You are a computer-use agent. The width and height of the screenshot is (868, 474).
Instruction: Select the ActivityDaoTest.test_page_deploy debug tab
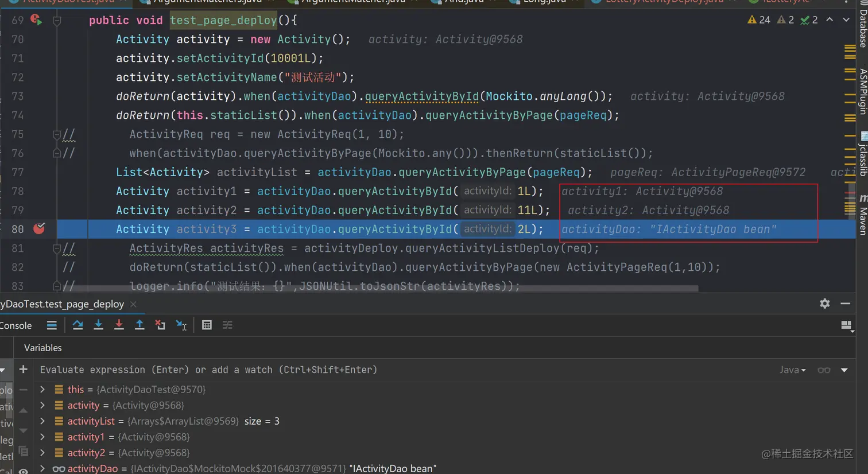pyautogui.click(x=62, y=304)
